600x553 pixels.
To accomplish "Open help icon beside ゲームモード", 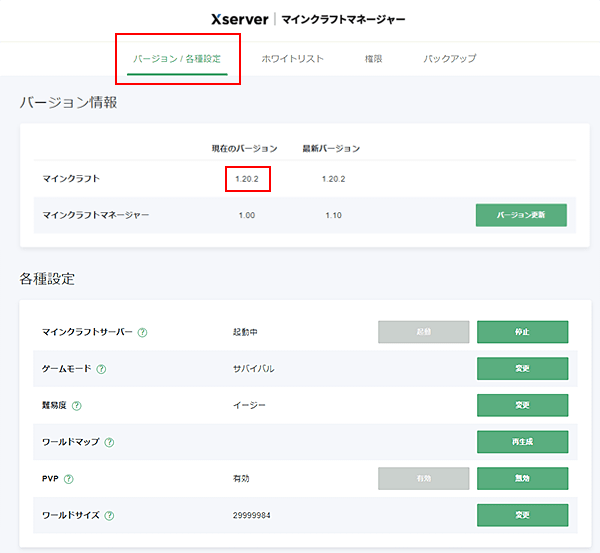I will click(x=101, y=369).
